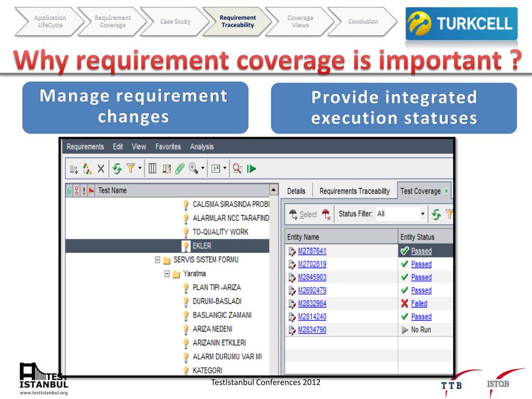Click the green refresh icon in the main toolbar
The width and height of the screenshot is (532, 399).
117,168
